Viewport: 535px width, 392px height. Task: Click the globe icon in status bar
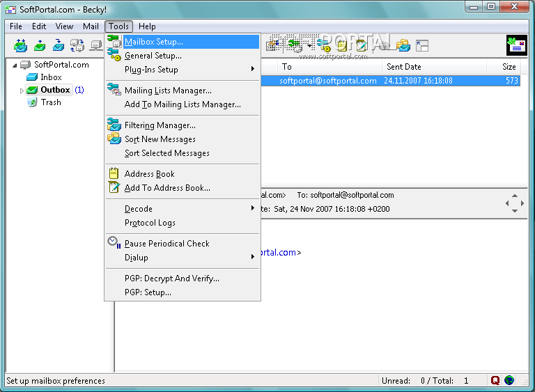point(509,380)
